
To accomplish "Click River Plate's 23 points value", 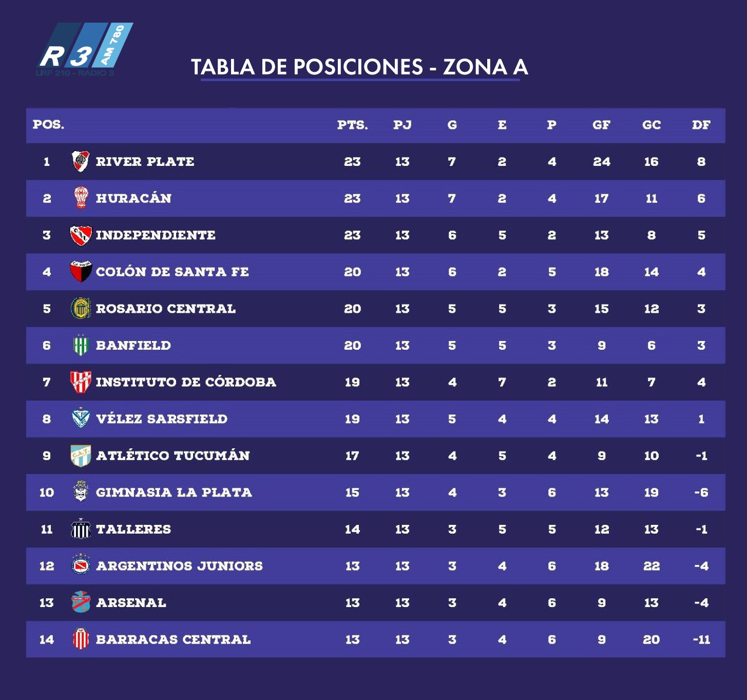I will (x=352, y=161).
